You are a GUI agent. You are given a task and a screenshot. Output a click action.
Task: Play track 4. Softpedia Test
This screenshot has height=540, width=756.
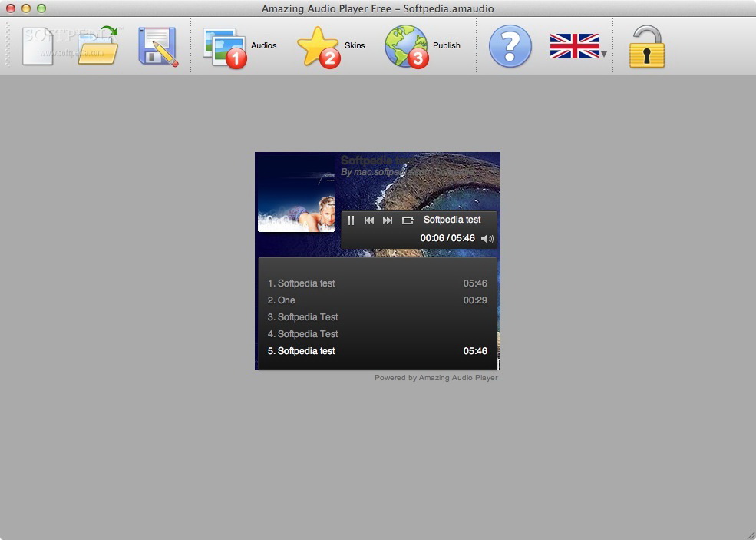point(377,334)
